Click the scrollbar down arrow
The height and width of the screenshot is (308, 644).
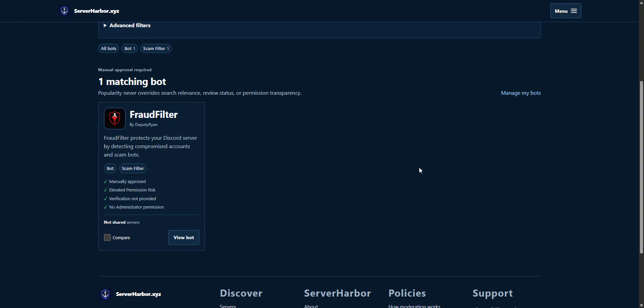tap(641, 305)
